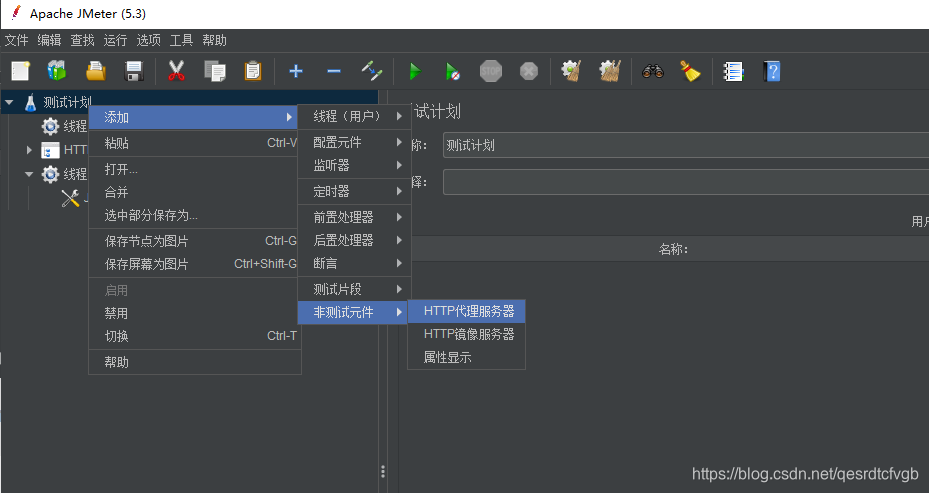The height and width of the screenshot is (493, 929).
Task: Click the gray Shutdown X icon
Action: pos(528,72)
